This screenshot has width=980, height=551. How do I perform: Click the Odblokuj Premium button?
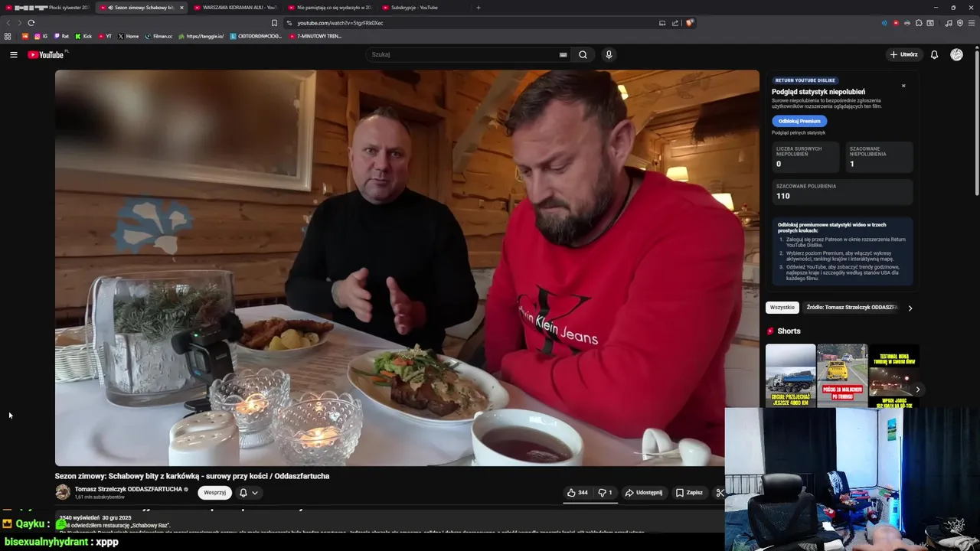coord(799,121)
